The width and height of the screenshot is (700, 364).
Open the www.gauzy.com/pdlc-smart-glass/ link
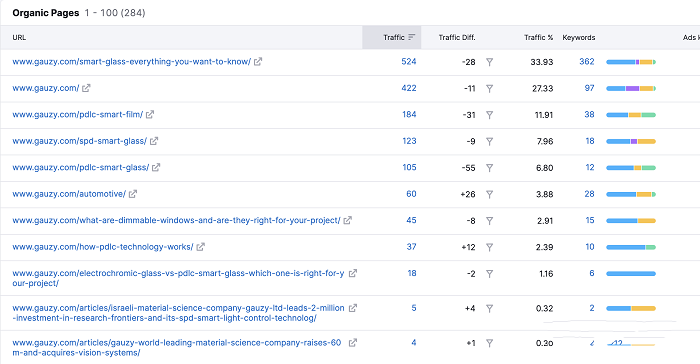click(x=80, y=167)
